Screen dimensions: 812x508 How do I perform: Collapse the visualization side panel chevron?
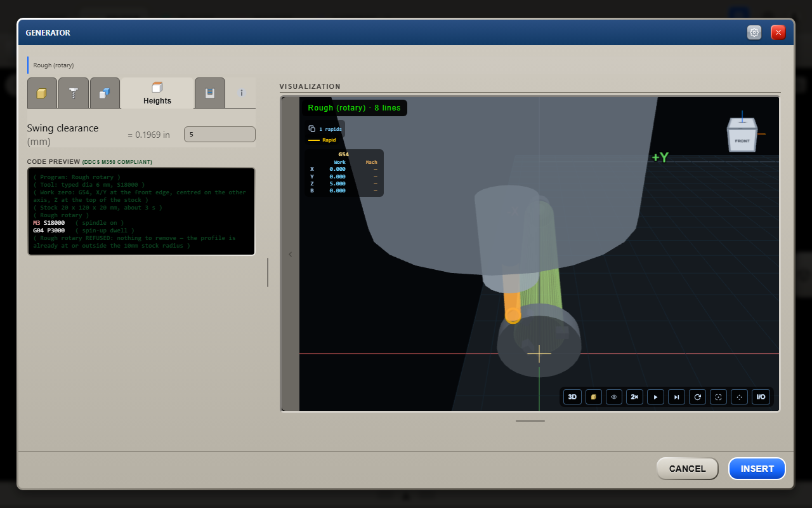(291, 254)
